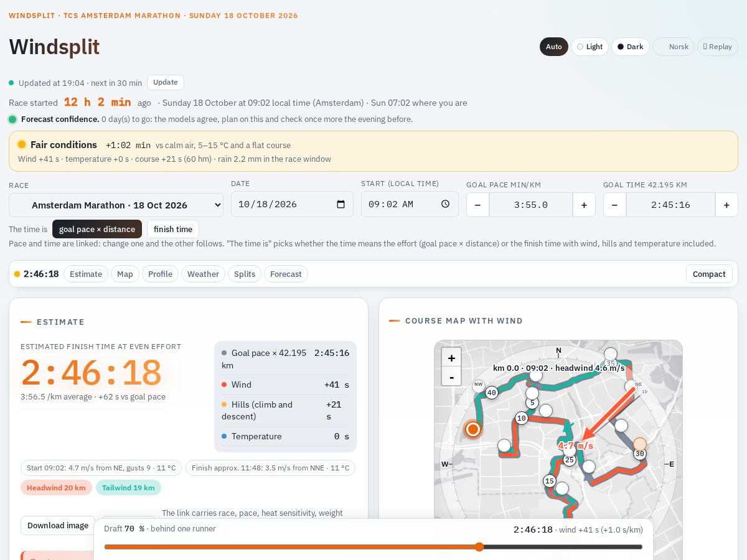Toggle Compact view
The image size is (747, 560).
click(x=709, y=274)
